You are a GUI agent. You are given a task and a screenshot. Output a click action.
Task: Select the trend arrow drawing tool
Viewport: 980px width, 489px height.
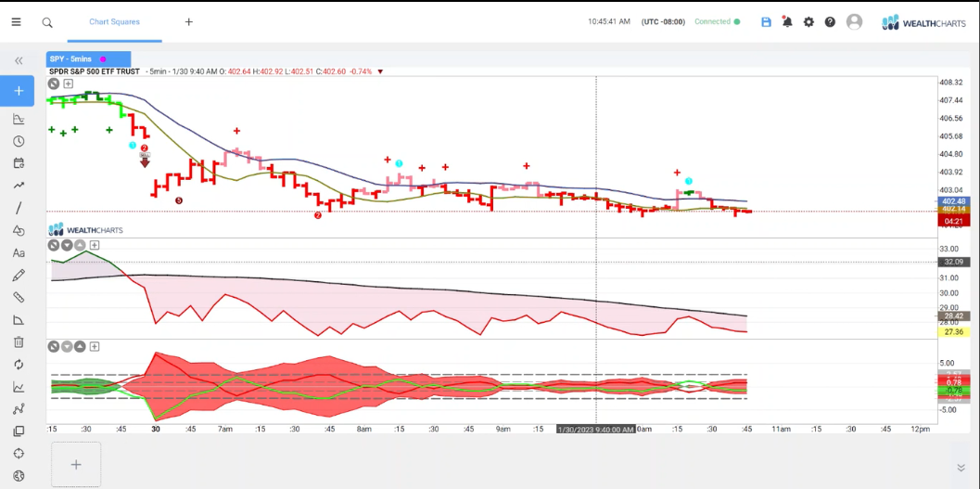pos(19,185)
